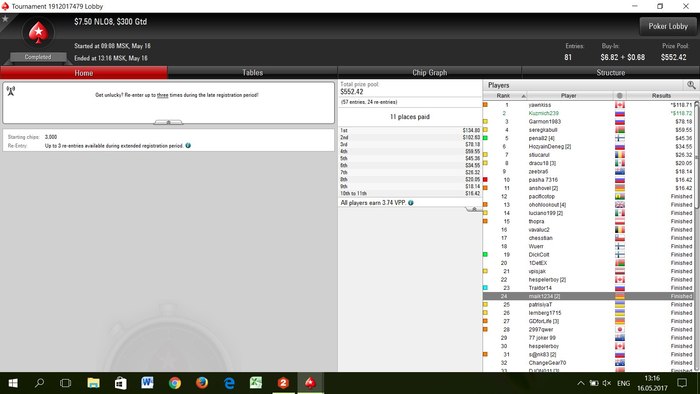Sort by Results column header
Image resolution: width=700 pixels, height=394 pixels.
(661, 95)
